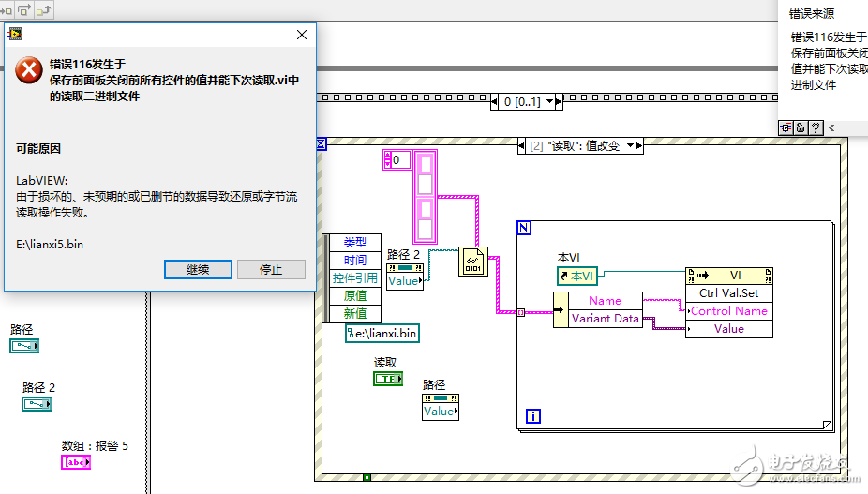868x494 pixels.
Task: Click the For Loop auto-indexing input tunnel
Action: click(x=520, y=312)
